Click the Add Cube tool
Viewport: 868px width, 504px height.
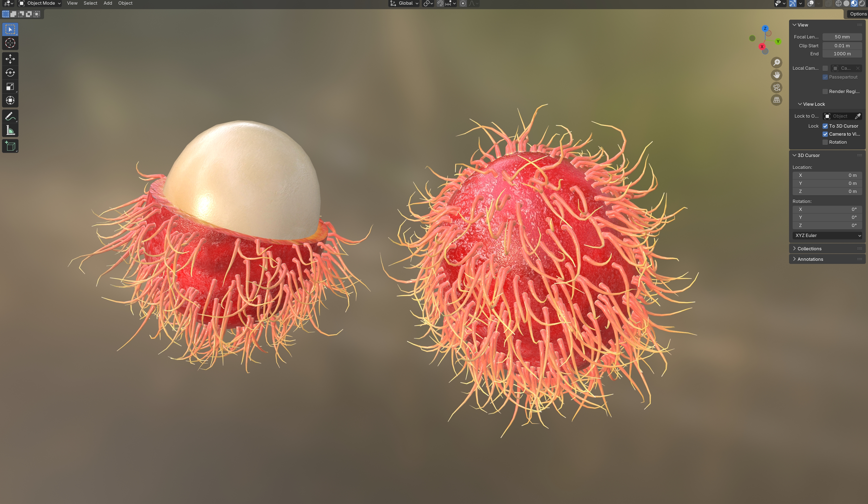[10, 146]
